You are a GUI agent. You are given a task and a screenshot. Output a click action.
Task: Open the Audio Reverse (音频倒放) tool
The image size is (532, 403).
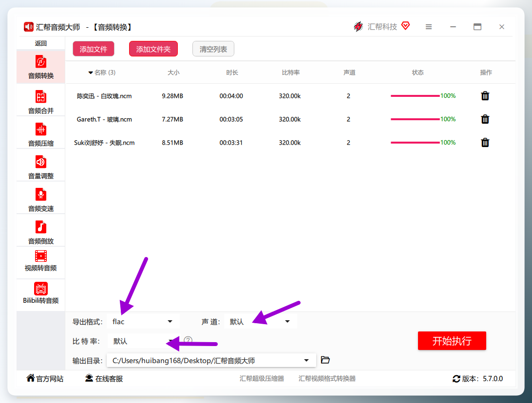(x=41, y=232)
